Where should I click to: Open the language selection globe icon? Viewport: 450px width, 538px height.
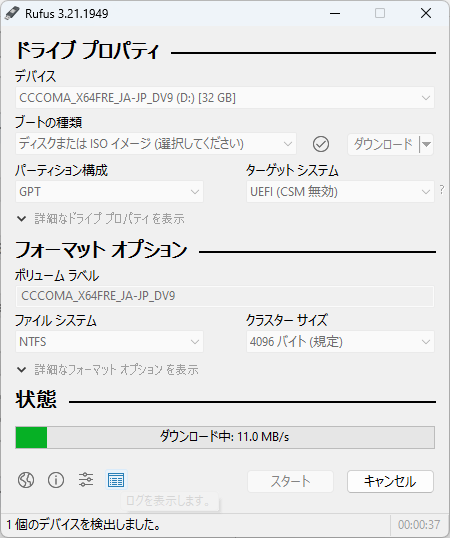pos(26,480)
